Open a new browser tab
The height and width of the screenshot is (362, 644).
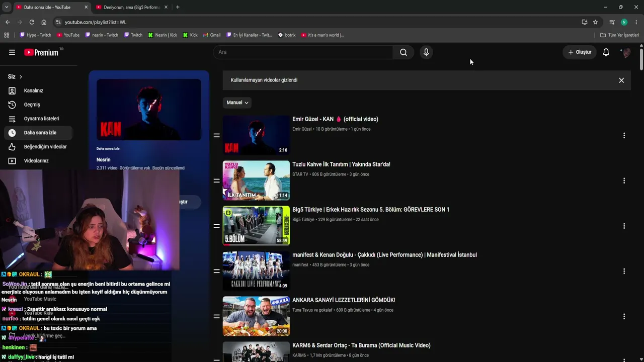tap(178, 7)
